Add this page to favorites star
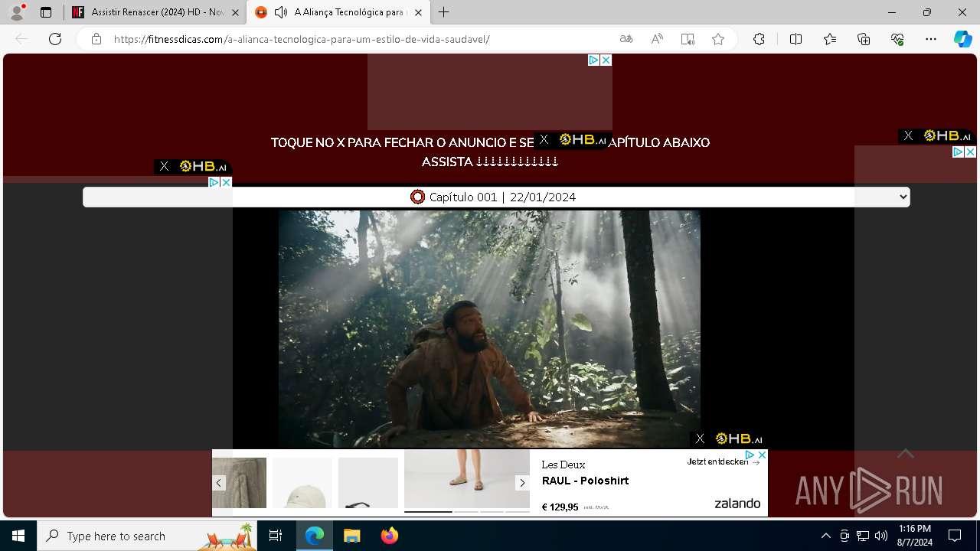This screenshot has width=980, height=551. click(x=718, y=39)
